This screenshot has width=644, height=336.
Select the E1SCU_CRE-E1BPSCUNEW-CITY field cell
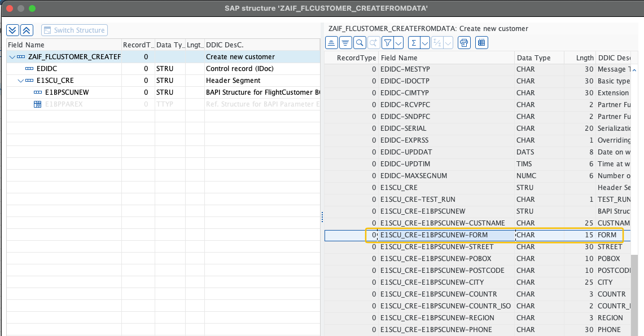pyautogui.click(x=446, y=282)
